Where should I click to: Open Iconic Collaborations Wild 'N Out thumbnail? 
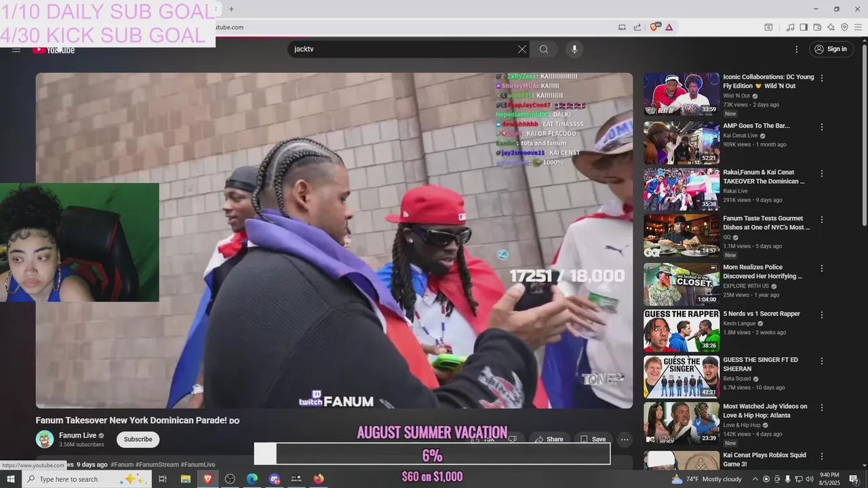click(682, 94)
